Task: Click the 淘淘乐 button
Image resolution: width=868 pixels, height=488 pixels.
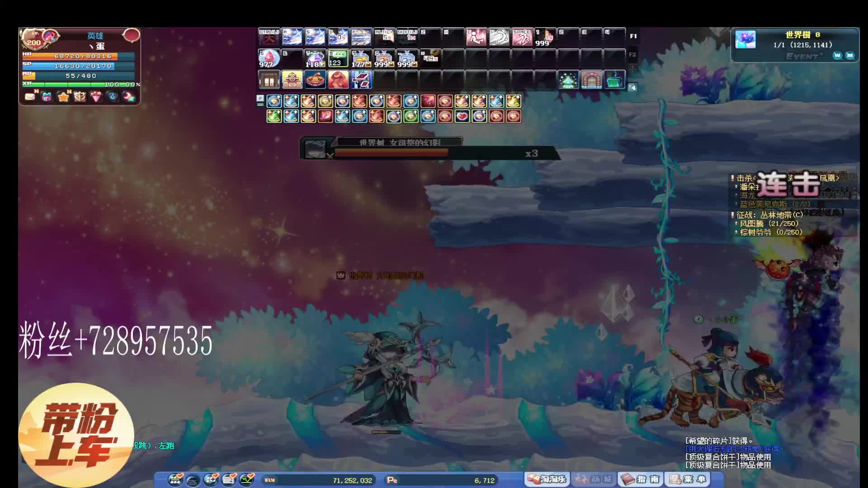Action: tap(547, 479)
